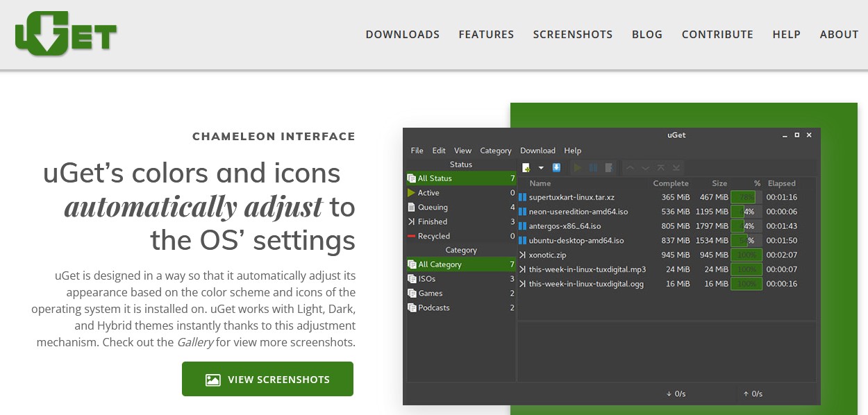This screenshot has width=868, height=415.
Task: Click the Move to Bottom toolbar icon
Action: pos(676,167)
